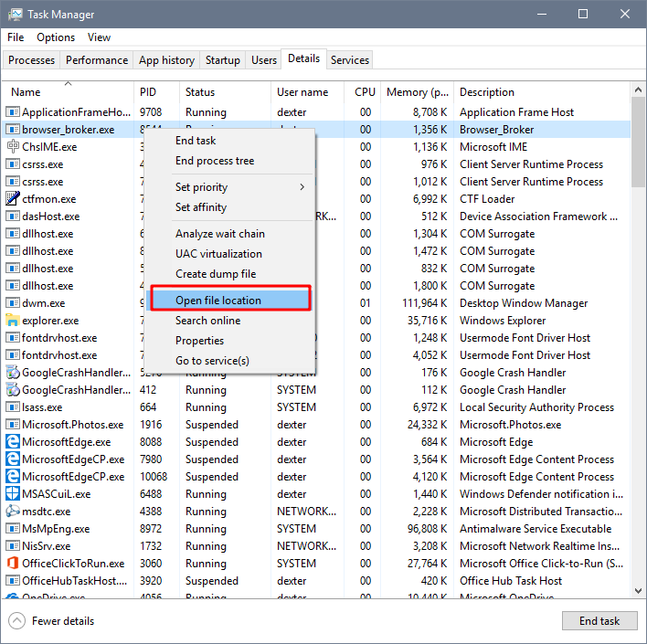
Task: Choose Search online in context menu
Action: point(230,321)
